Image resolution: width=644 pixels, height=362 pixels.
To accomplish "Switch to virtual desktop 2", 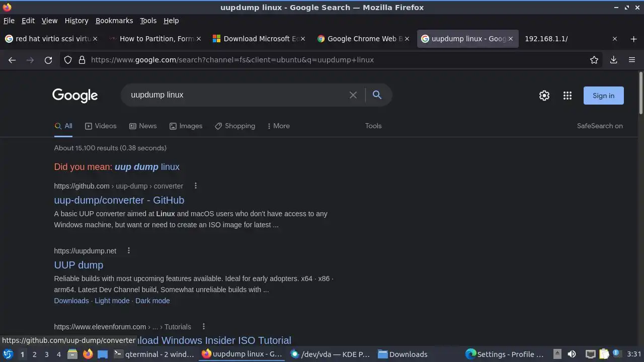I will [x=34, y=354].
